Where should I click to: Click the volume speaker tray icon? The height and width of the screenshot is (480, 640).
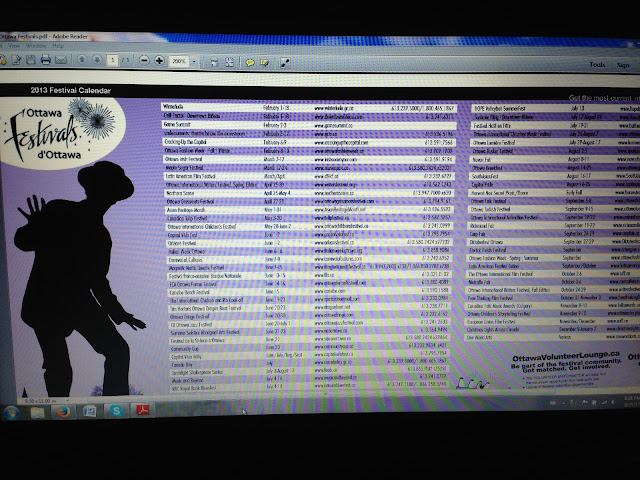click(613, 402)
